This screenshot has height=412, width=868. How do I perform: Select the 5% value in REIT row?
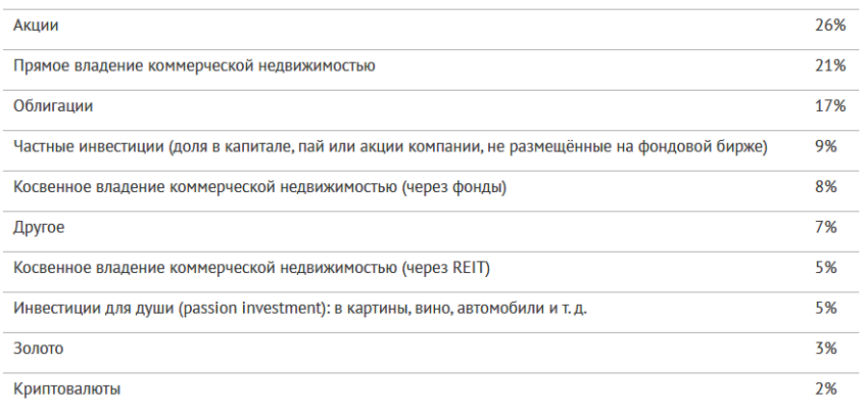tap(826, 268)
